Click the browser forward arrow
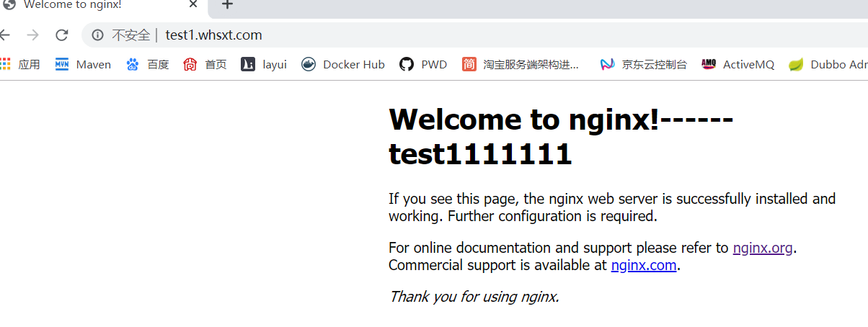This screenshot has width=868, height=327. [32, 35]
